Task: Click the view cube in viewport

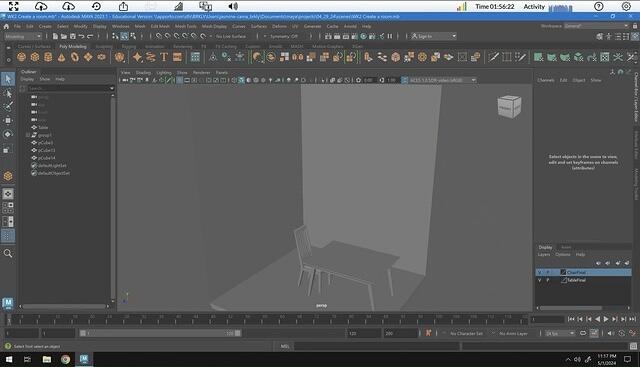Action: (x=509, y=107)
